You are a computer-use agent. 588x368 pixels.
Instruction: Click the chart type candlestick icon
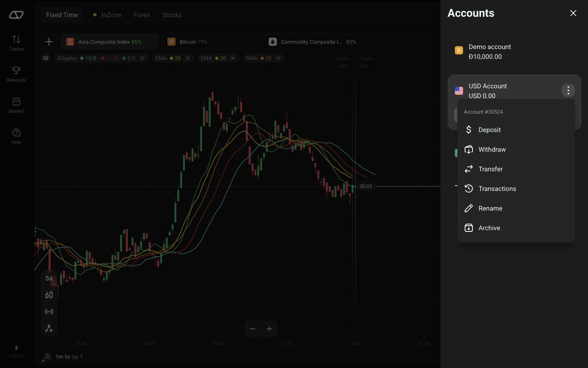tap(49, 295)
